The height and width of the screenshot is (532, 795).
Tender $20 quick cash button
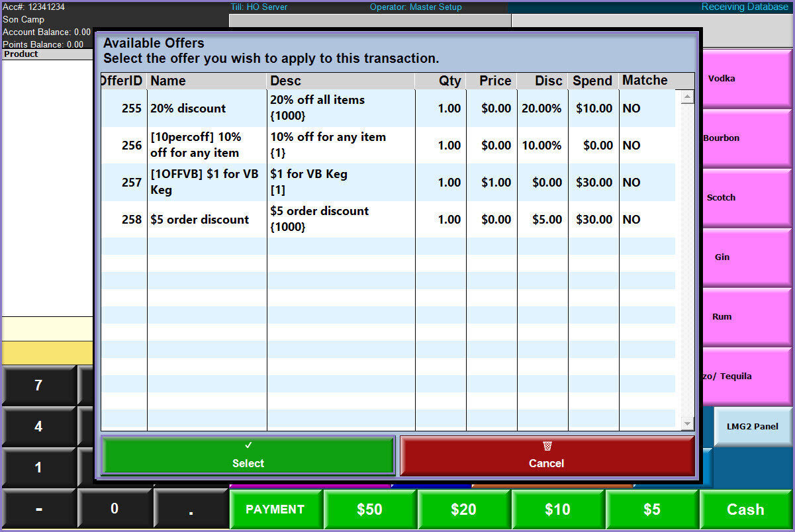tap(463, 510)
